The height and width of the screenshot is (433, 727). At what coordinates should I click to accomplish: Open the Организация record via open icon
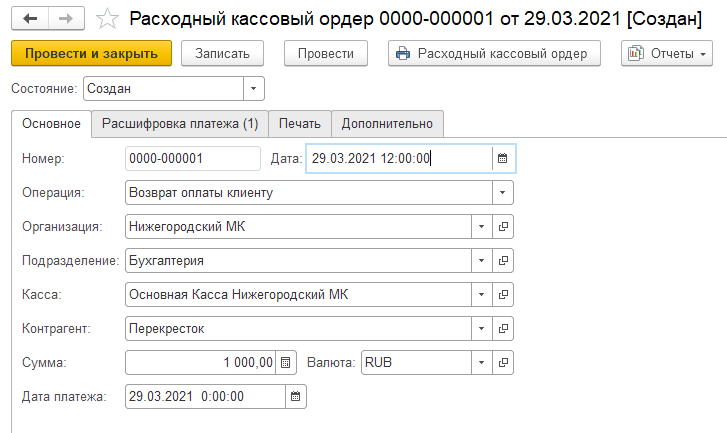(x=503, y=226)
